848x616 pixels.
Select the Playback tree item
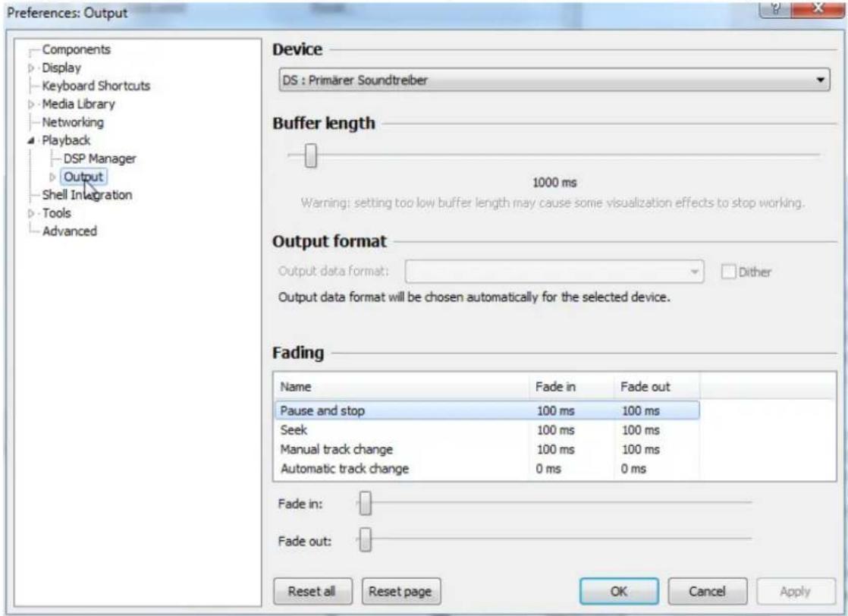point(67,140)
